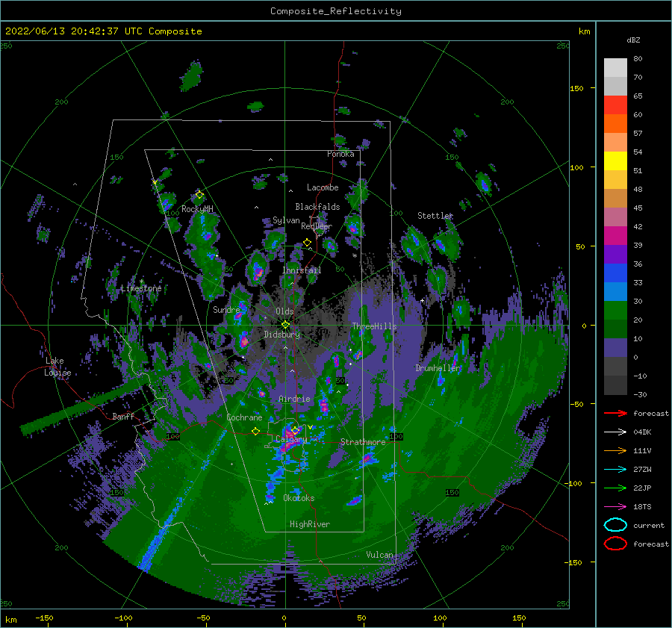
Task: Click the Innisfail label
Action: [302, 270]
